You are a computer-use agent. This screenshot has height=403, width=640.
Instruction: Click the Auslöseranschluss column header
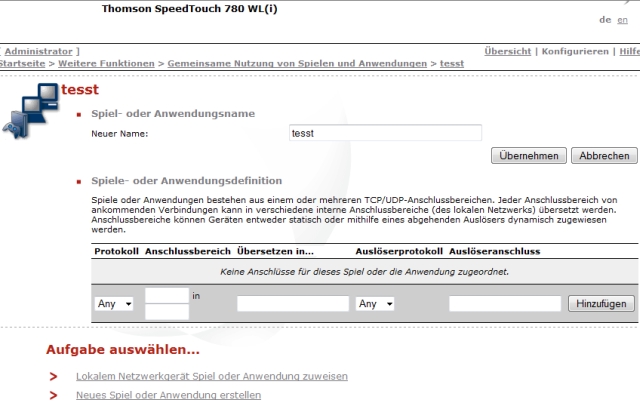pos(495,251)
